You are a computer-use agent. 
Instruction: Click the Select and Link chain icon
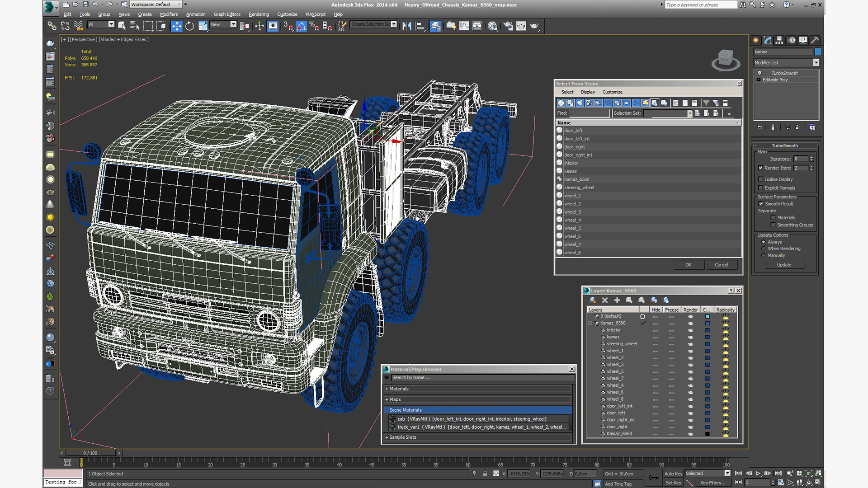tap(52, 26)
